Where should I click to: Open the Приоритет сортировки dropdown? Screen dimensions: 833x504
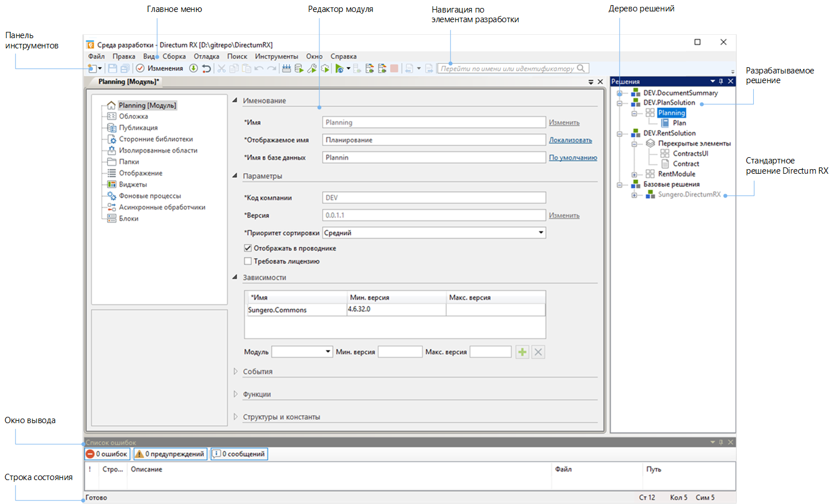540,232
